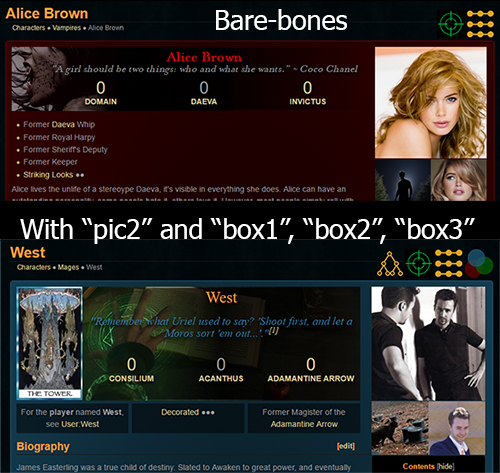Open smiling man in suit thumbnail
Viewport: 500px width, 473px height.
tap(457, 428)
